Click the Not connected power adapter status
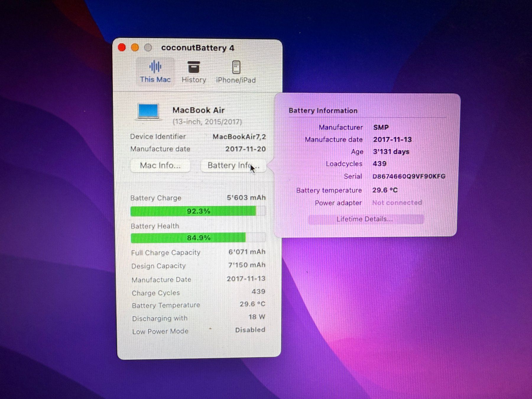Viewport: 532px width, 399px height. pyautogui.click(x=397, y=203)
